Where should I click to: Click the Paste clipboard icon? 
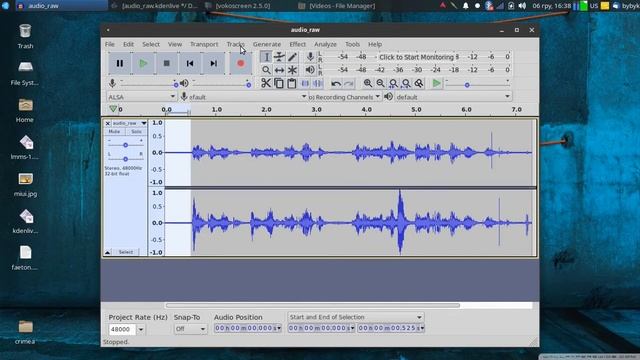[x=291, y=83]
